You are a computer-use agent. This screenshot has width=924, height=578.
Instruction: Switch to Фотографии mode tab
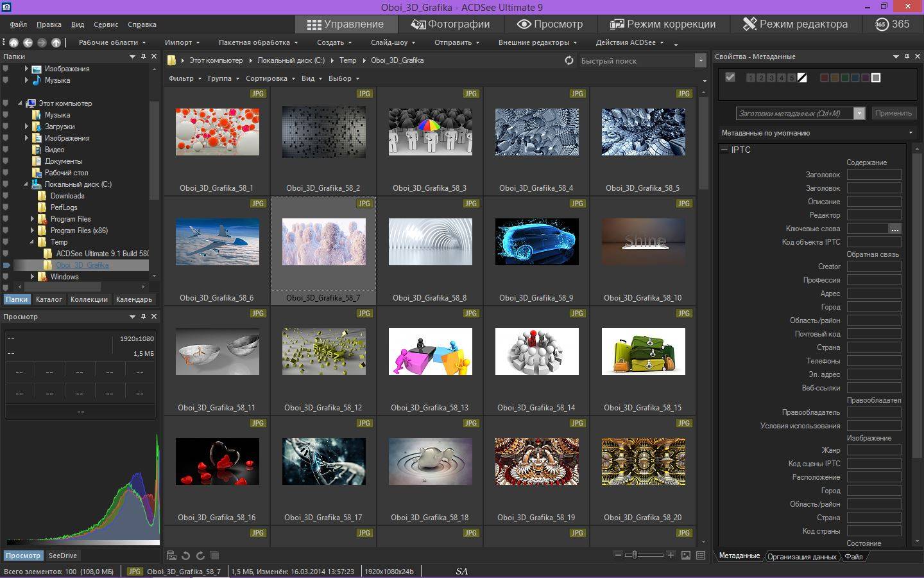click(450, 24)
